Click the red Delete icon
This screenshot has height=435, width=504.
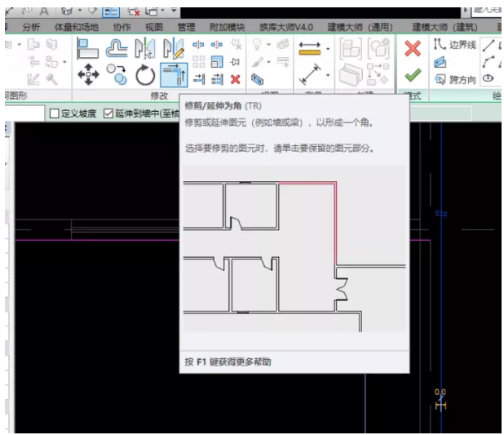coord(236,79)
